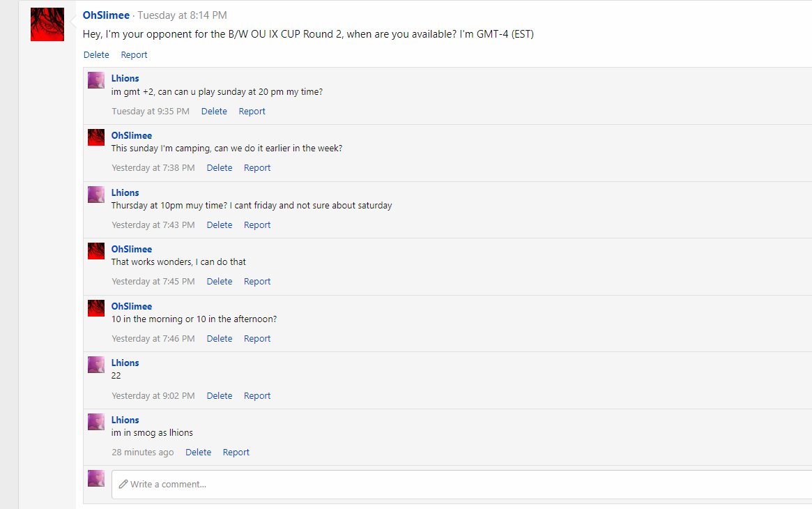Click avatar next to 'That works wonders' comment
Viewport: 812px width, 509px height.
[x=95, y=250]
